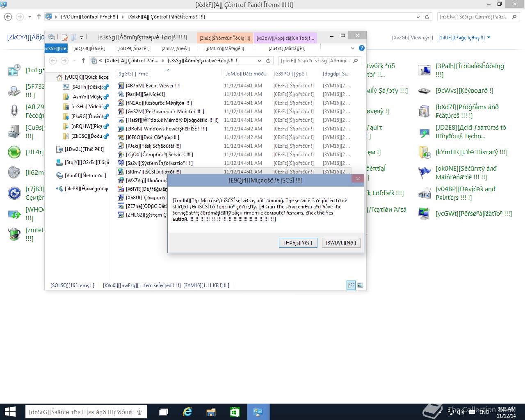
Task: Select Videos folder in navigation pane
Action: [x=86, y=107]
